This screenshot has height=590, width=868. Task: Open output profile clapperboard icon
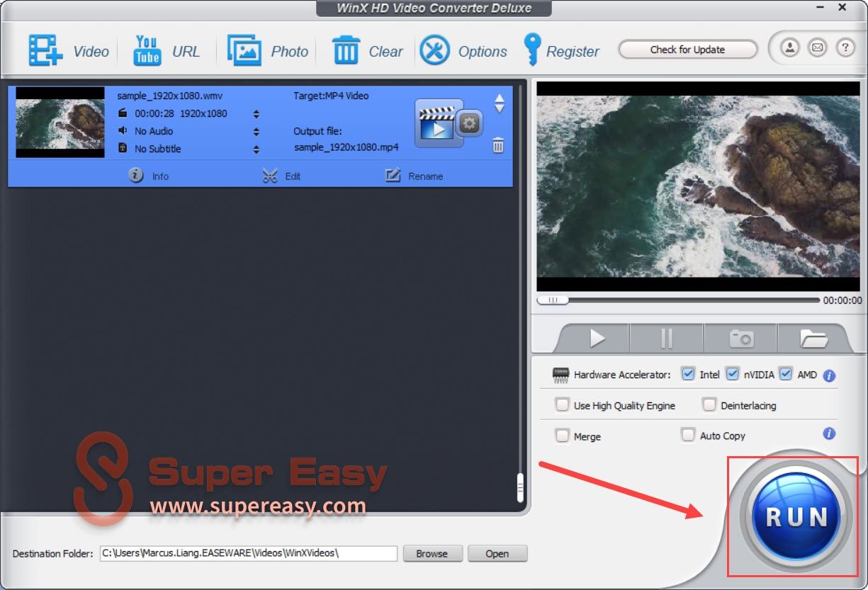pos(436,123)
